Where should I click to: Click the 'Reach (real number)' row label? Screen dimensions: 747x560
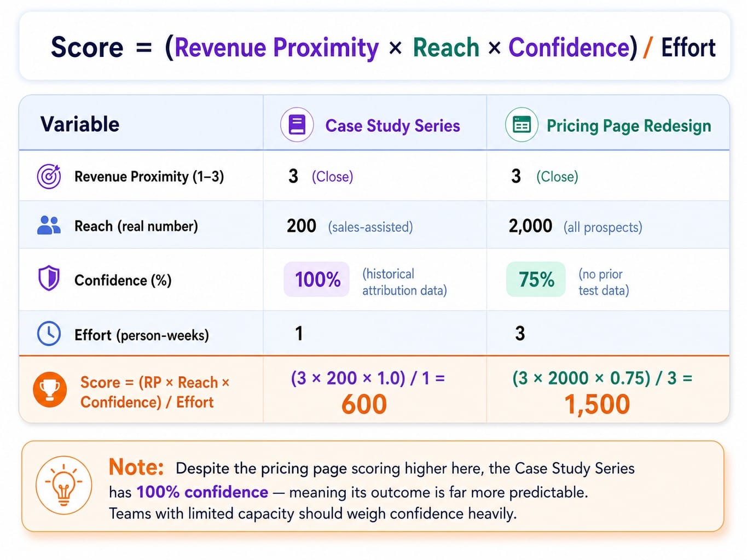click(x=136, y=226)
